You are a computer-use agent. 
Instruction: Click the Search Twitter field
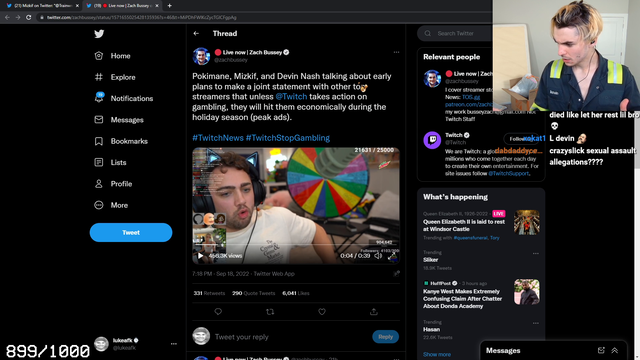click(x=455, y=33)
